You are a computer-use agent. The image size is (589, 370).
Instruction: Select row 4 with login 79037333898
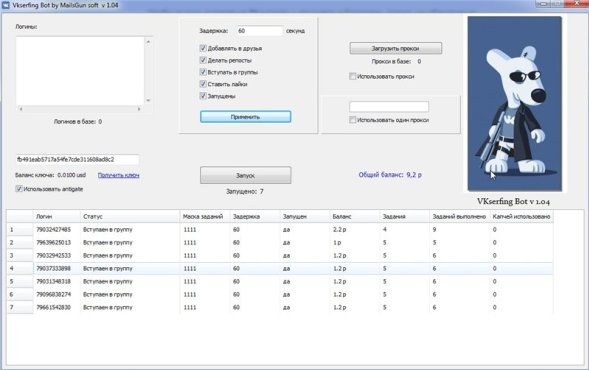click(279, 269)
